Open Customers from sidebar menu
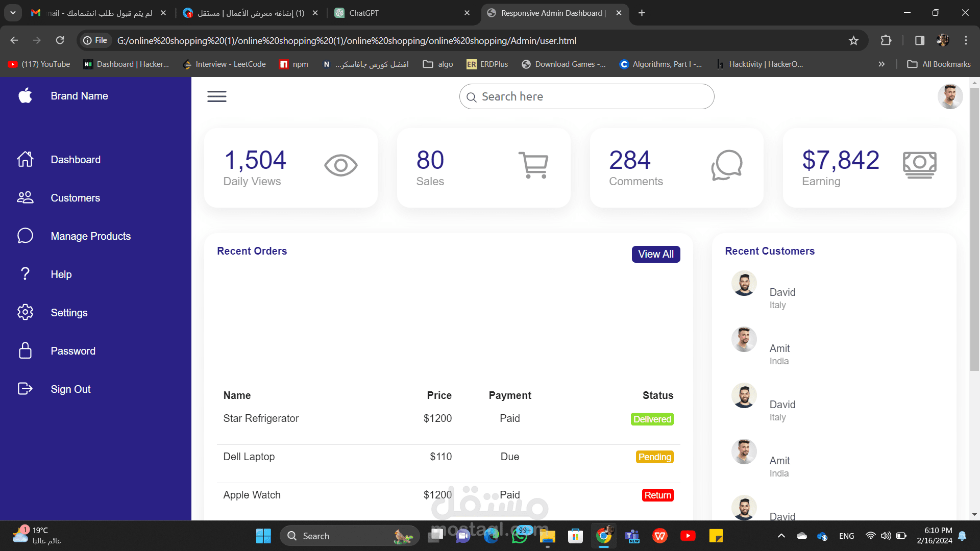The width and height of the screenshot is (980, 551). click(x=75, y=198)
